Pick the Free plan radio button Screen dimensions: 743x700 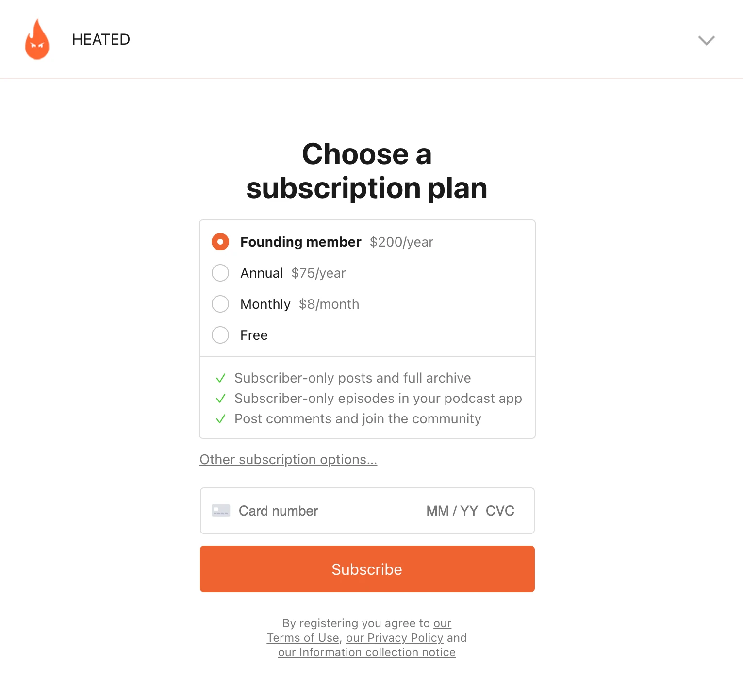click(x=220, y=335)
